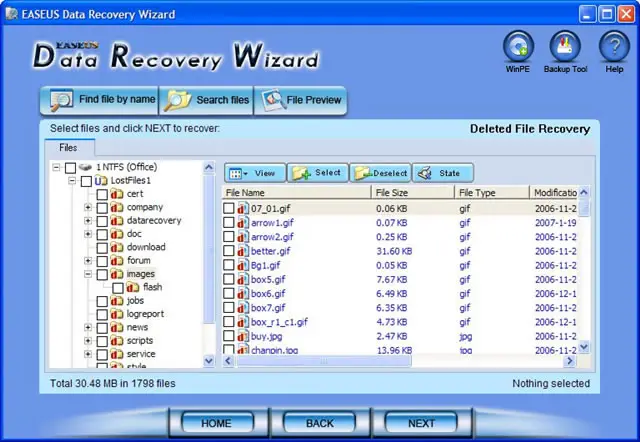
Task: Click the NEXT button to recover
Action: (422, 423)
